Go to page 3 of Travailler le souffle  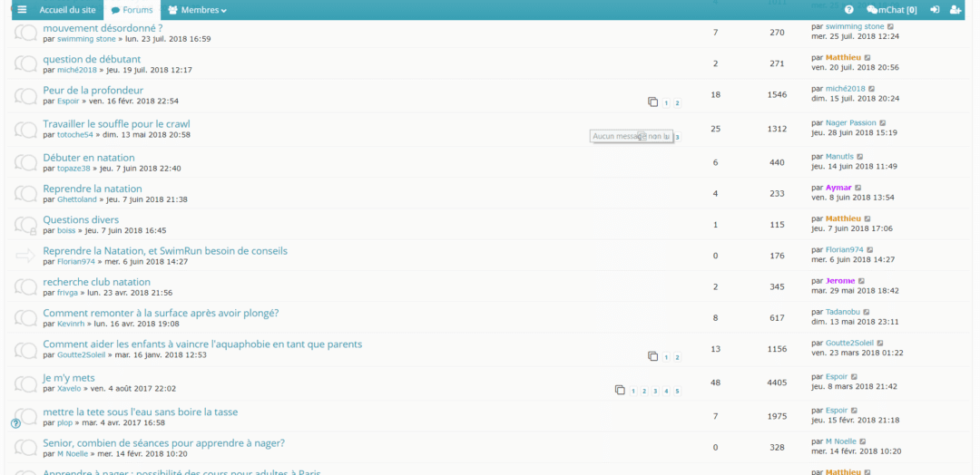pyautogui.click(x=677, y=137)
